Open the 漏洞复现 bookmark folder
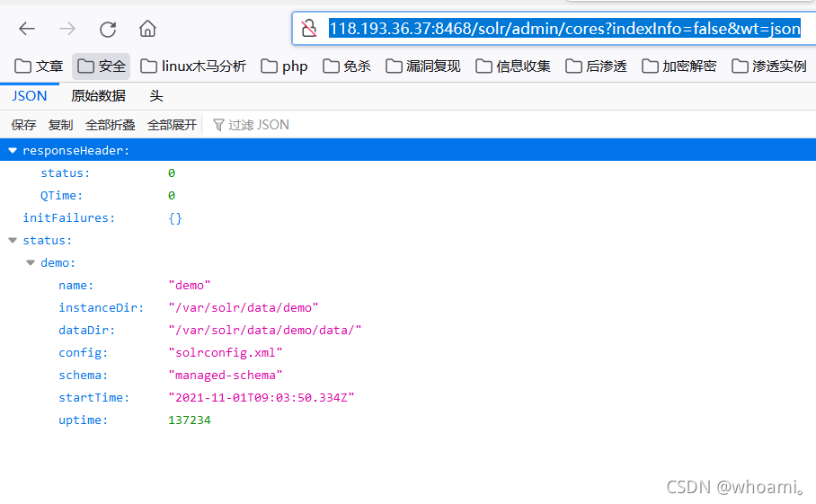Screen dimensions: 816x504 point(423,66)
